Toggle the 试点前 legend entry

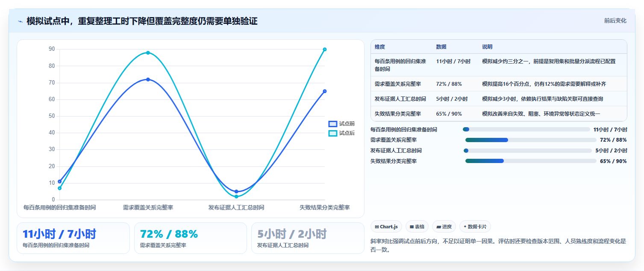pos(341,124)
